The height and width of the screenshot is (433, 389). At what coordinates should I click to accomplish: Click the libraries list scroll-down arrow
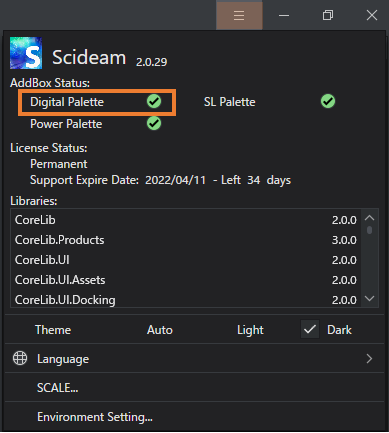pos(369,298)
